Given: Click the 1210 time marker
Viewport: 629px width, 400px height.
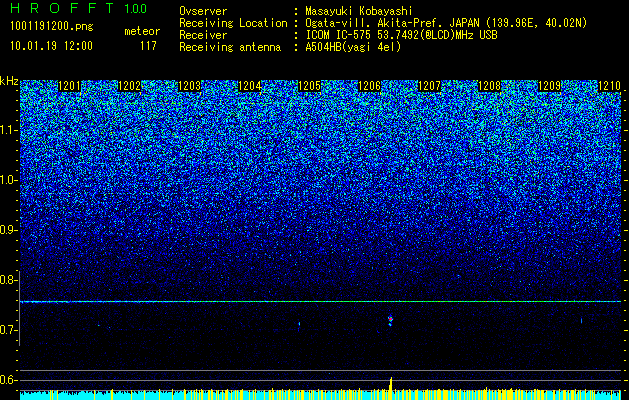Looking at the screenshot, I should click(609, 86).
